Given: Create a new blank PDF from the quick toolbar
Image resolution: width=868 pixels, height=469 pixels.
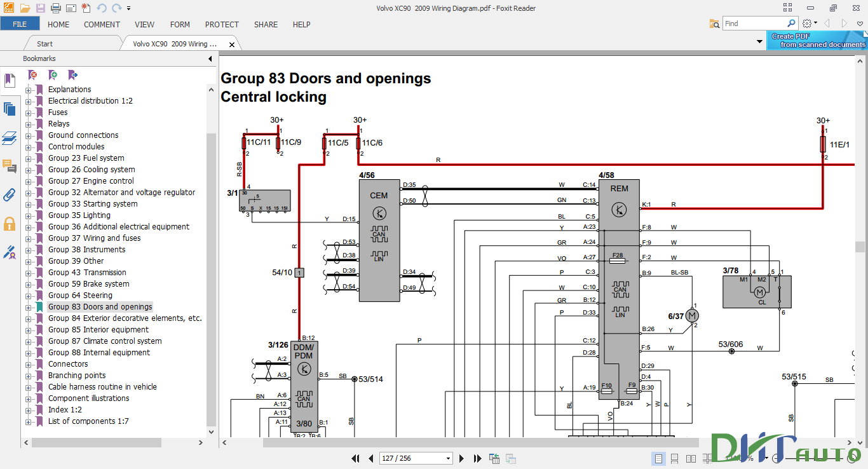Looking at the screenshot, I should (86, 8).
